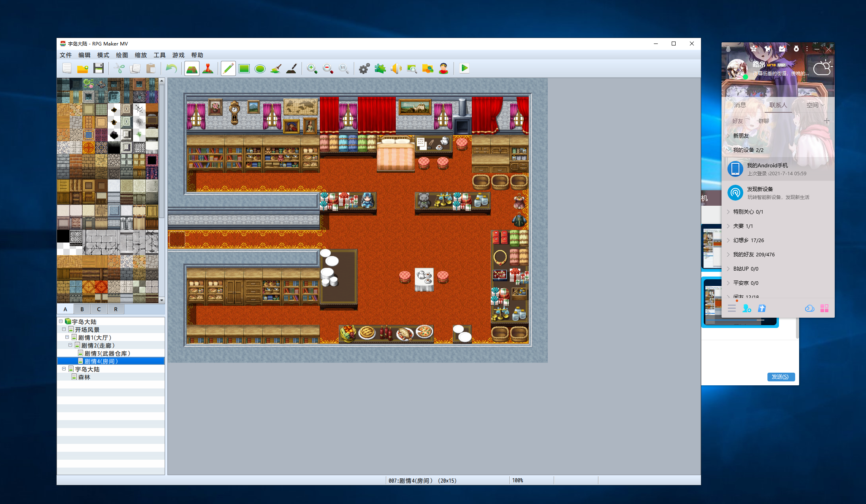Select the Pencil drawing tool

[x=228, y=69]
